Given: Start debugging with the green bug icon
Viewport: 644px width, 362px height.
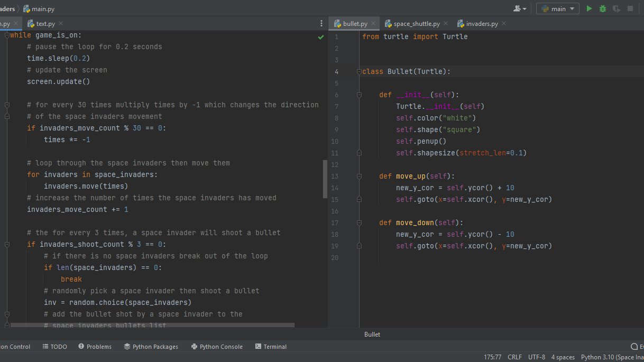Looking at the screenshot, I should pos(603,8).
